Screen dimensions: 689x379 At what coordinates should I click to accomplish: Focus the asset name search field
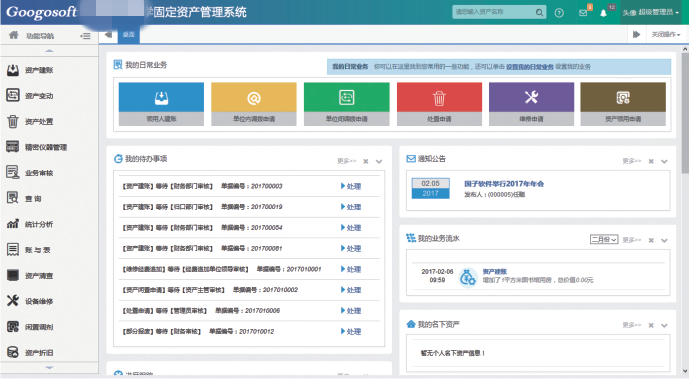[493, 12]
